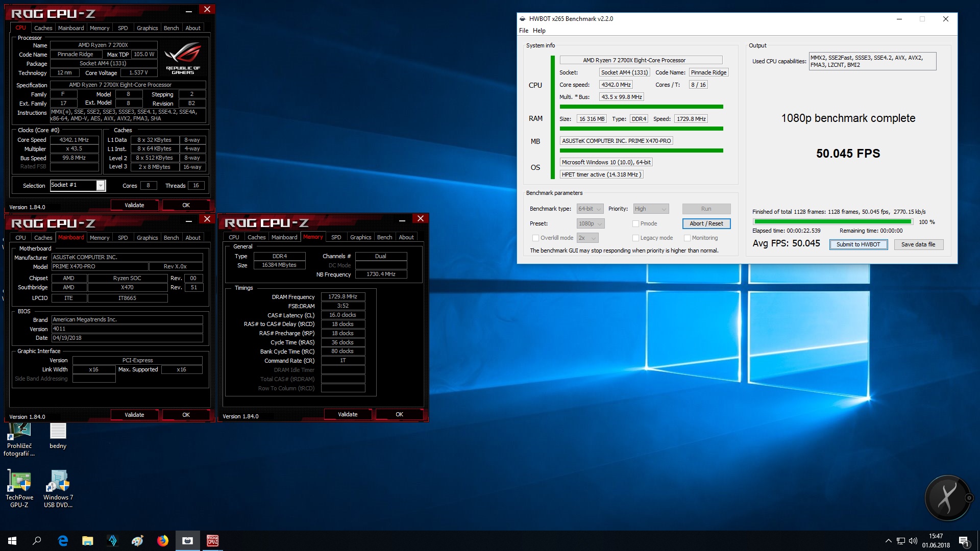Click the Core speed 4342.0 MHz field
This screenshot has height=551, width=980.
tap(616, 85)
